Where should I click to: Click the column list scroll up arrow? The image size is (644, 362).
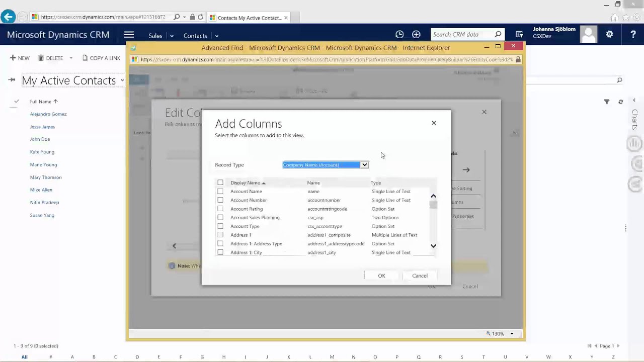433,196
